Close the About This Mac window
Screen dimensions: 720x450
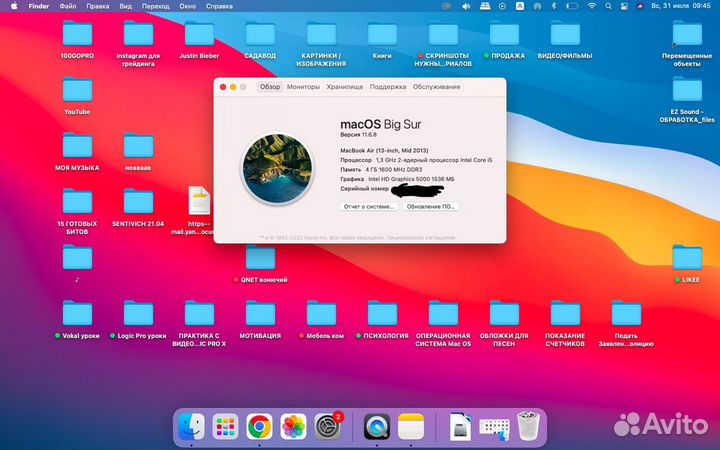click(223, 87)
